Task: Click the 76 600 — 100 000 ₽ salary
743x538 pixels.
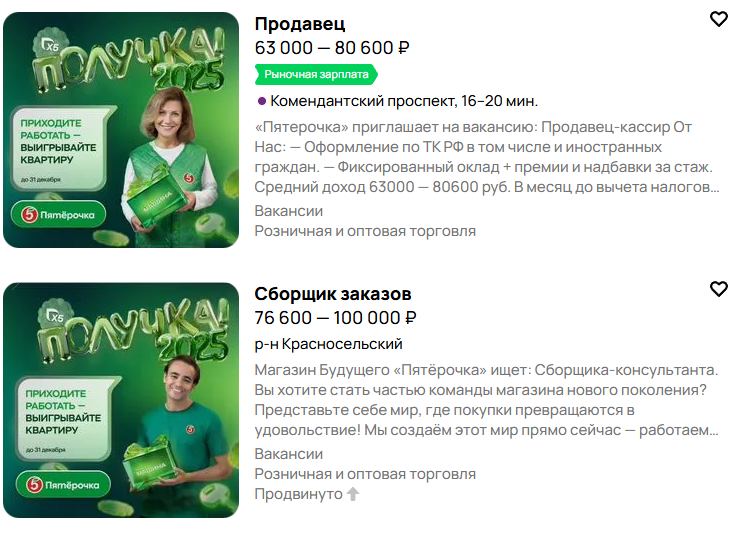Action: tap(335, 318)
